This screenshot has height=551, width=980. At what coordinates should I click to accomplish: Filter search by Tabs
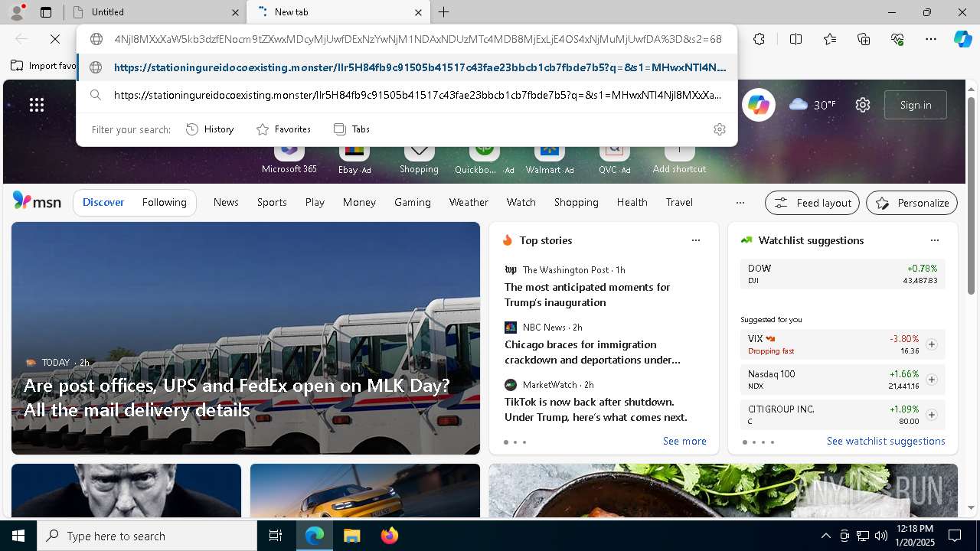point(351,129)
